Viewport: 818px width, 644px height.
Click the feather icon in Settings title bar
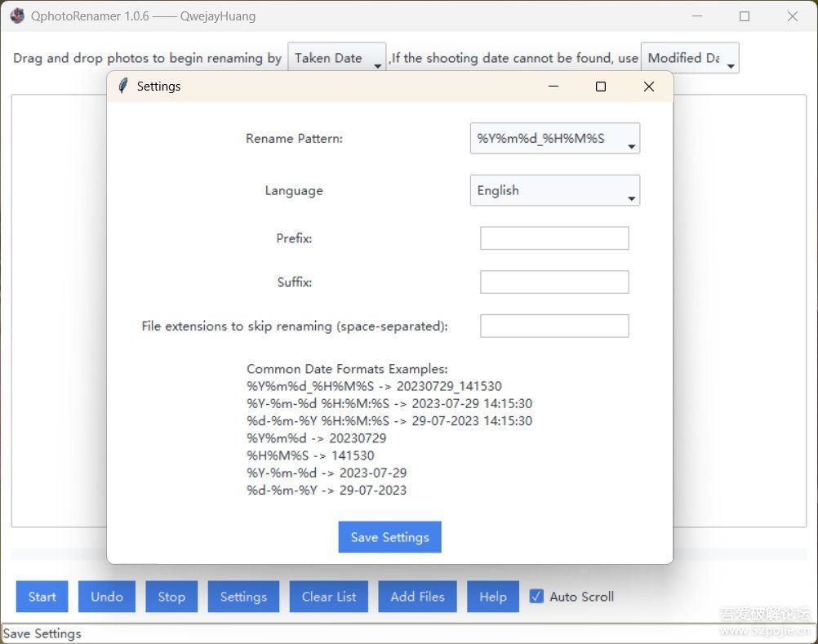click(x=123, y=86)
